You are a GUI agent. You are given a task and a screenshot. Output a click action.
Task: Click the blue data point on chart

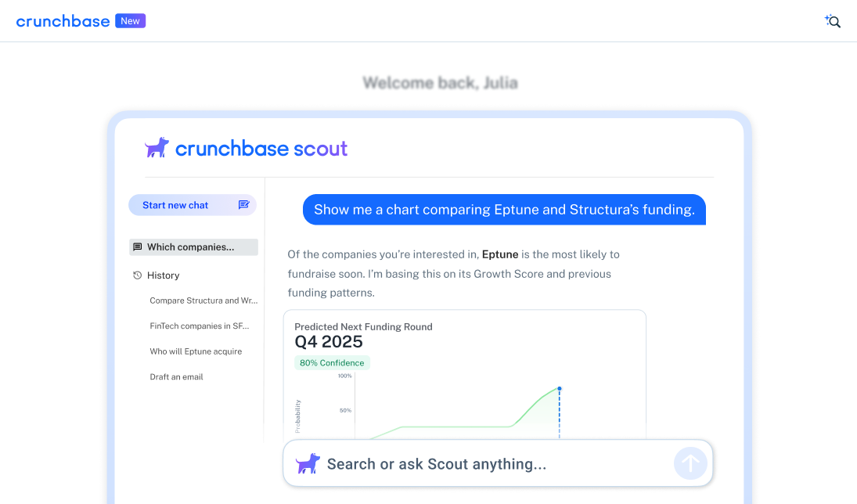559,389
